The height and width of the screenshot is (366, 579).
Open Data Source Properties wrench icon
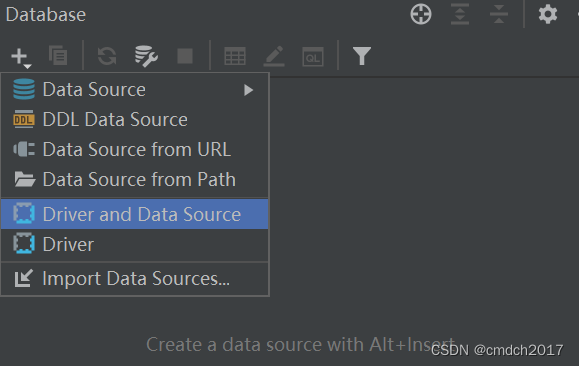[146, 56]
